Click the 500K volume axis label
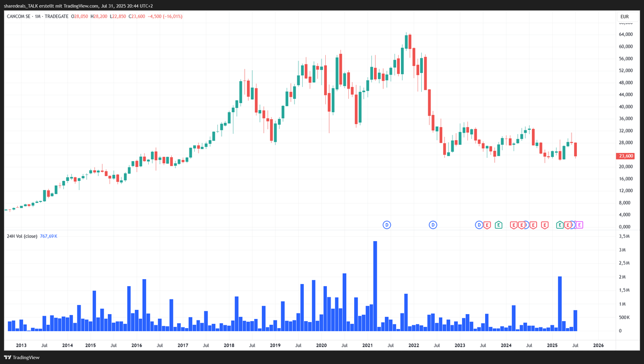 (625, 317)
